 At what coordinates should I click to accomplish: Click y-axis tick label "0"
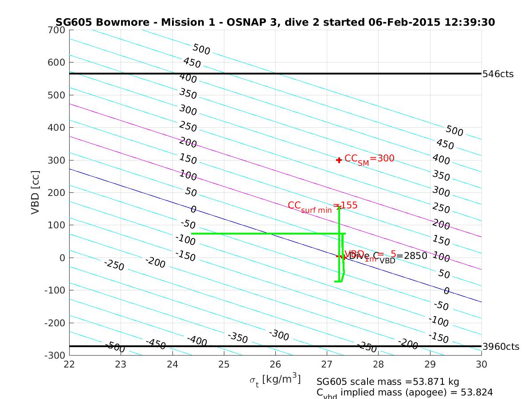63,258
